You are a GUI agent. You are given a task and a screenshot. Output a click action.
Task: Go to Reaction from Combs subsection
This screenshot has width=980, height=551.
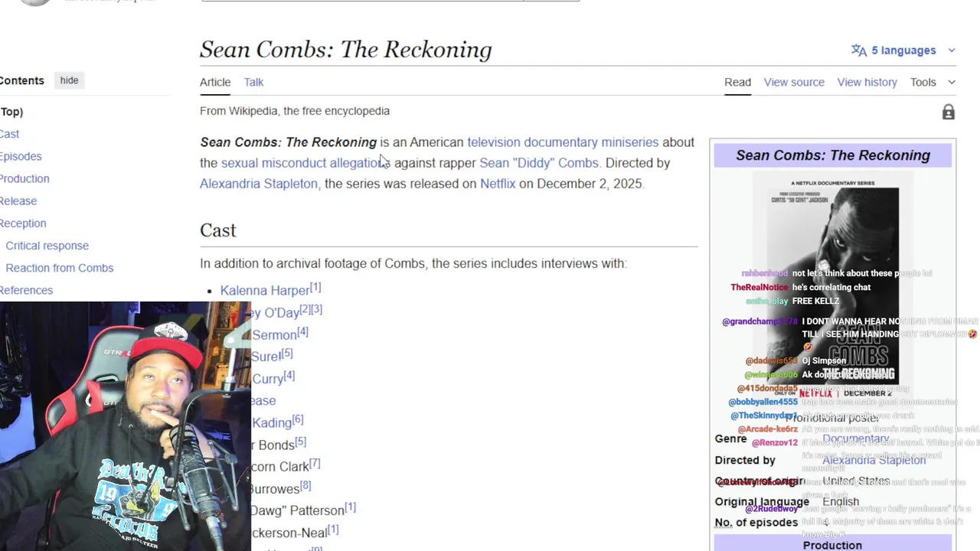(x=59, y=268)
